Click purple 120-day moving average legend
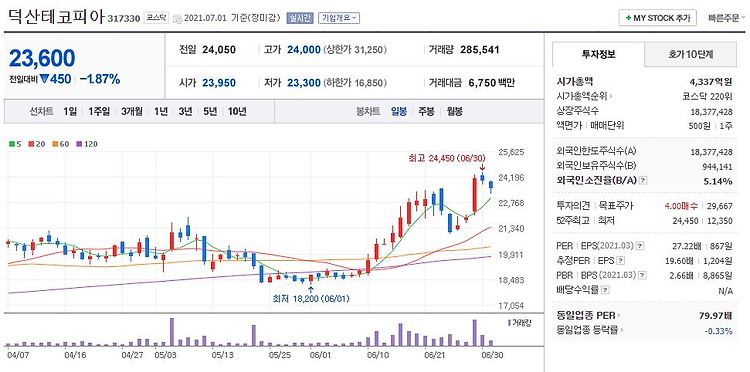The image size is (750, 372). tap(87, 143)
